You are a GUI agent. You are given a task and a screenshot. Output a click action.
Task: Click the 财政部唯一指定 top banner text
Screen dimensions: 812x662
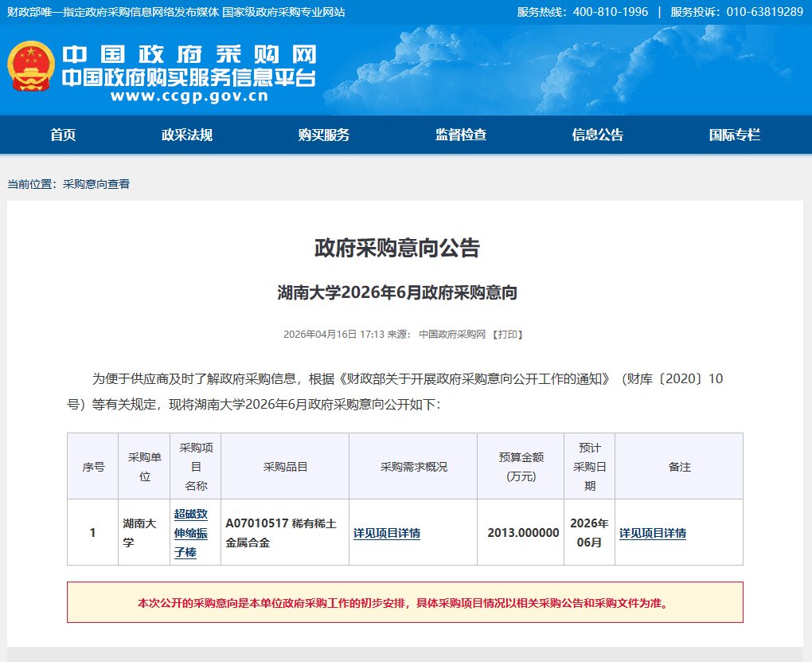tap(176, 12)
